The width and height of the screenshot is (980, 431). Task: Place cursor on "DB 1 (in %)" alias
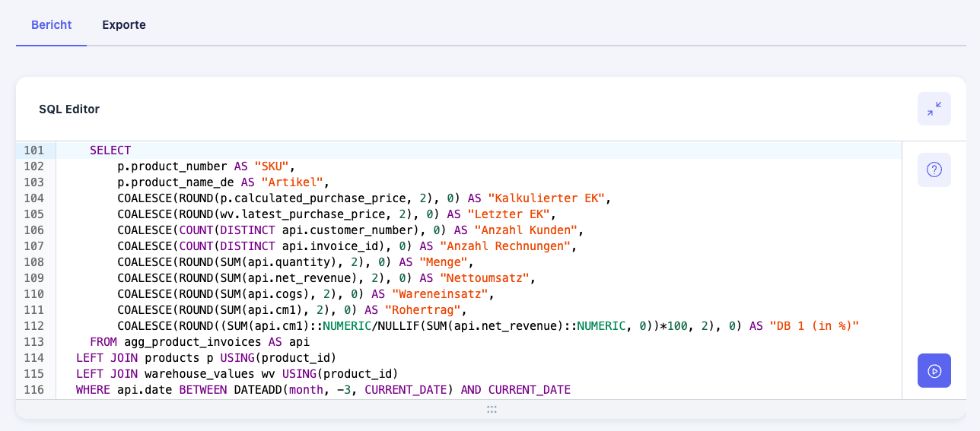coord(813,326)
